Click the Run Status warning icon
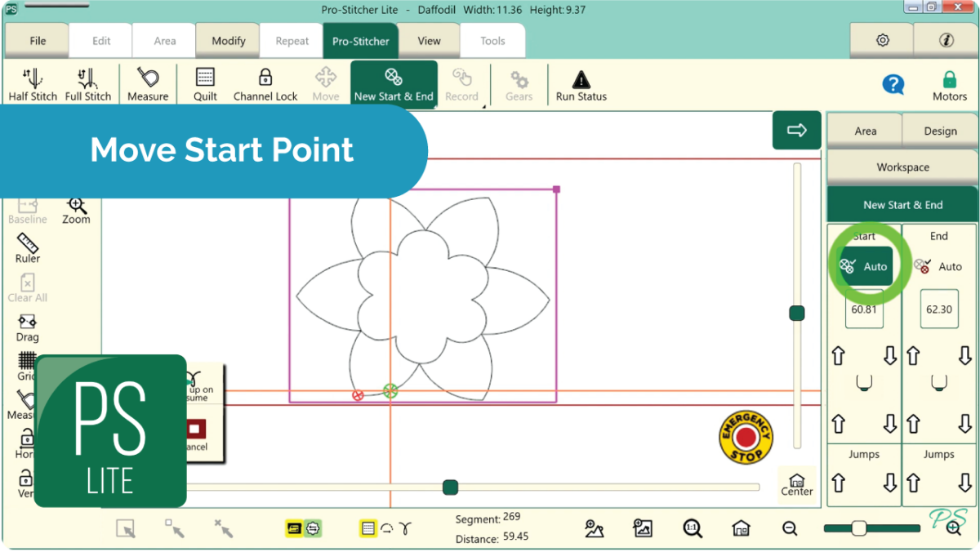This screenshot has height=552, width=980. click(581, 84)
